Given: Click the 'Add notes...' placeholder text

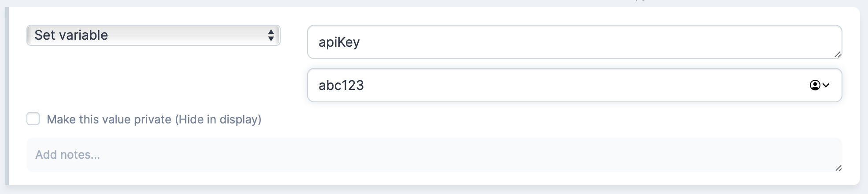Looking at the screenshot, I should pos(67,155).
